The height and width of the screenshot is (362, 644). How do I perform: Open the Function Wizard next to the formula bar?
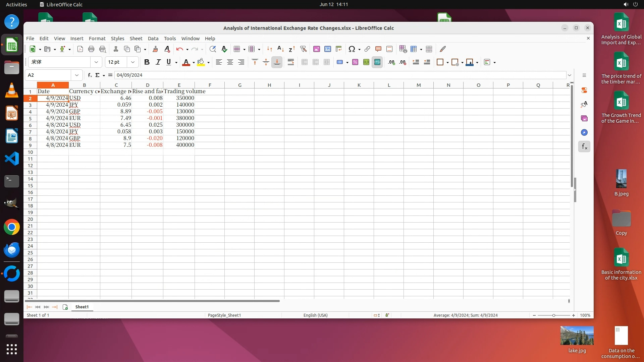click(x=90, y=75)
